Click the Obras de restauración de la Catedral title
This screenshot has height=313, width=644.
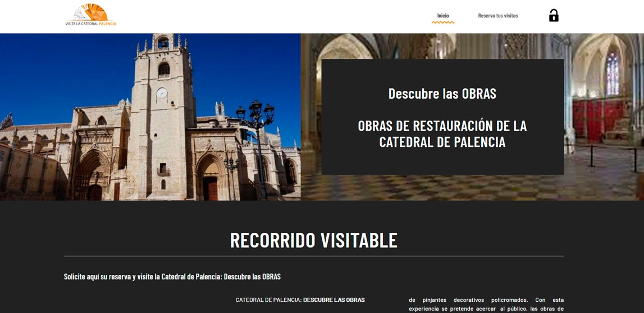(x=442, y=134)
